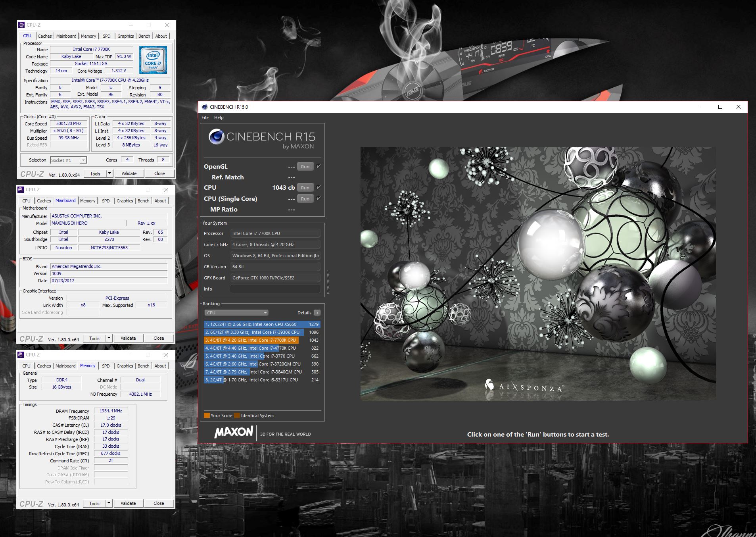
Task: Select ranking entry Xeon CPU X5650
Action: (262, 324)
